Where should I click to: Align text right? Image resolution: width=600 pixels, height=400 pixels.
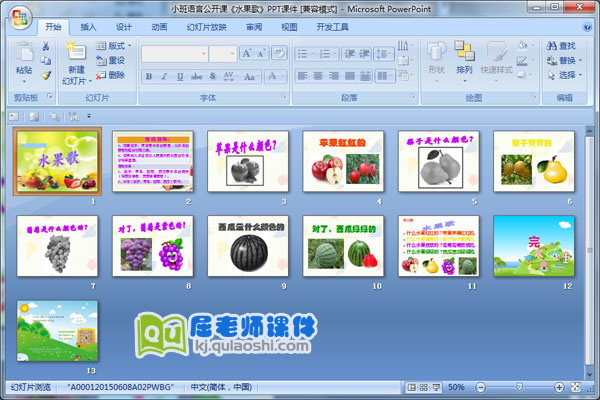(334, 76)
